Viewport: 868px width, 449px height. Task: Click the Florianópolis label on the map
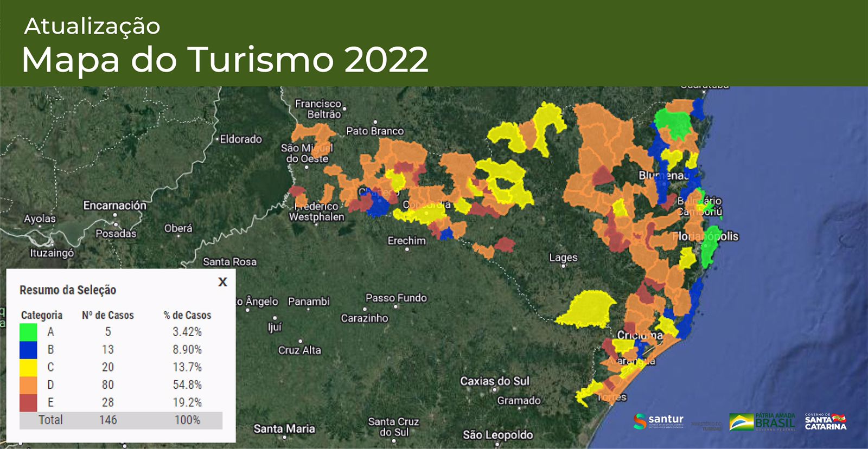point(705,236)
